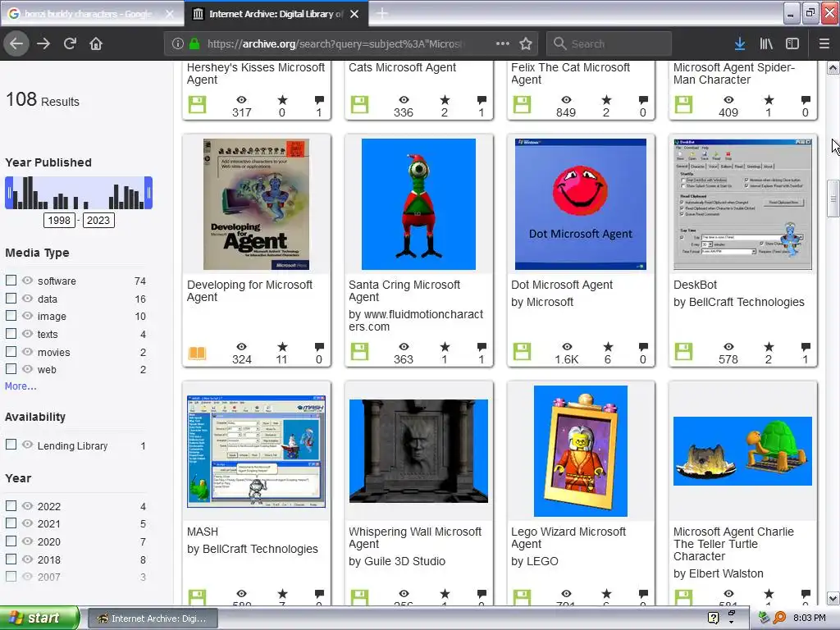
Task: Click the orange magnifier tray icon
Action: (779, 618)
